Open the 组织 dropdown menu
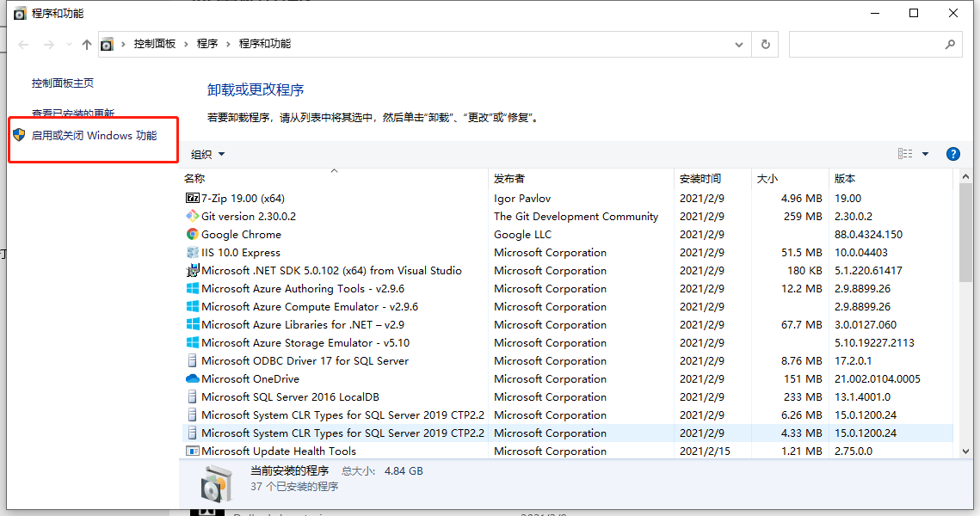980x516 pixels. tap(207, 154)
